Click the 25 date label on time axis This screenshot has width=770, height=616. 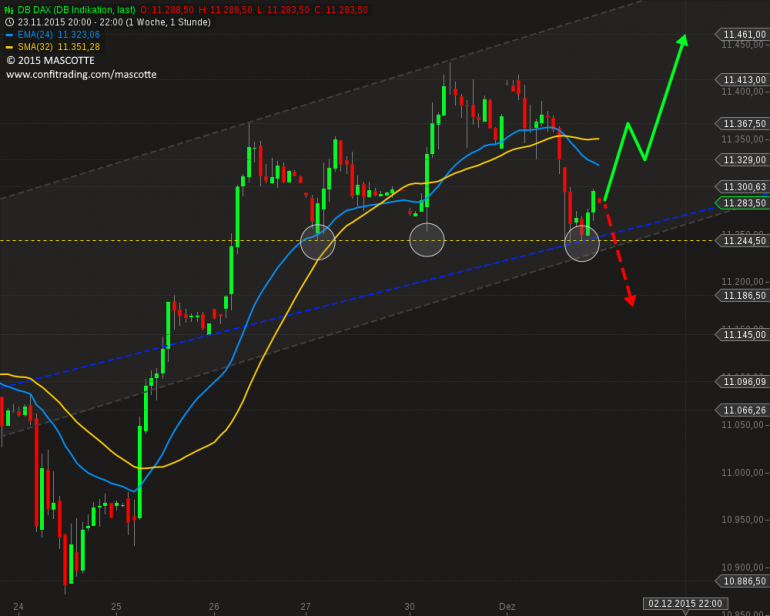(116, 607)
